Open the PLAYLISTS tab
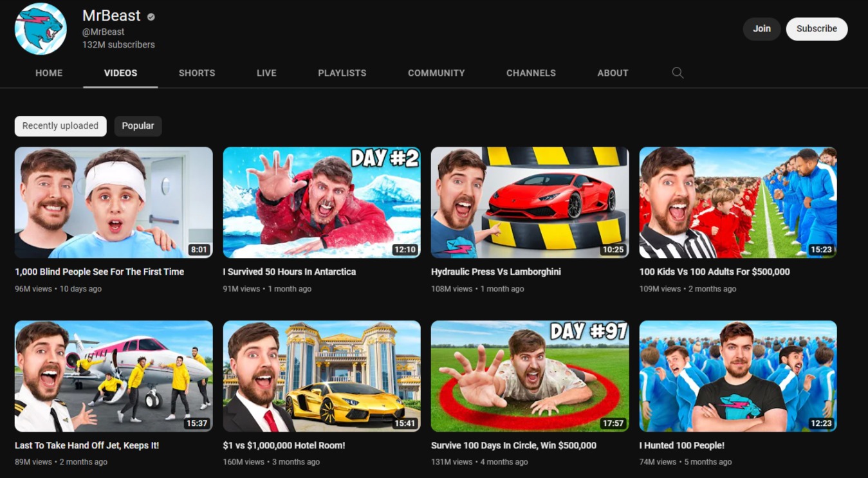Viewport: 868px width, 478px height. coord(342,73)
